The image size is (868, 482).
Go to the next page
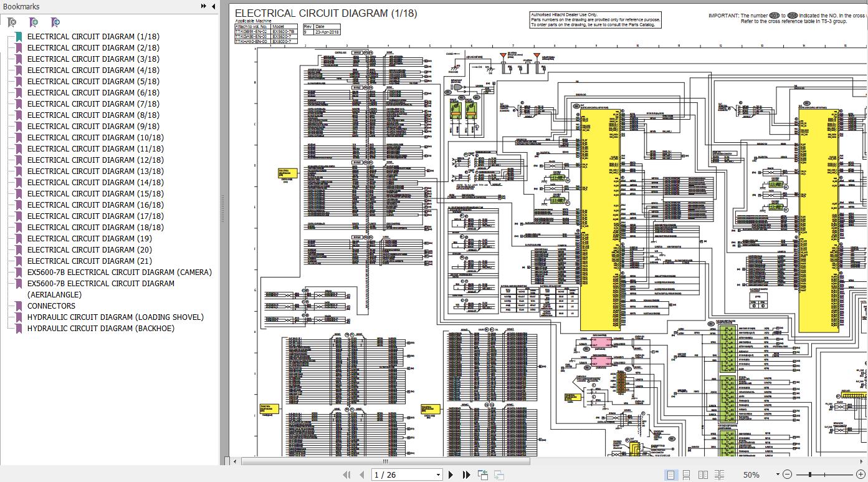(451, 475)
